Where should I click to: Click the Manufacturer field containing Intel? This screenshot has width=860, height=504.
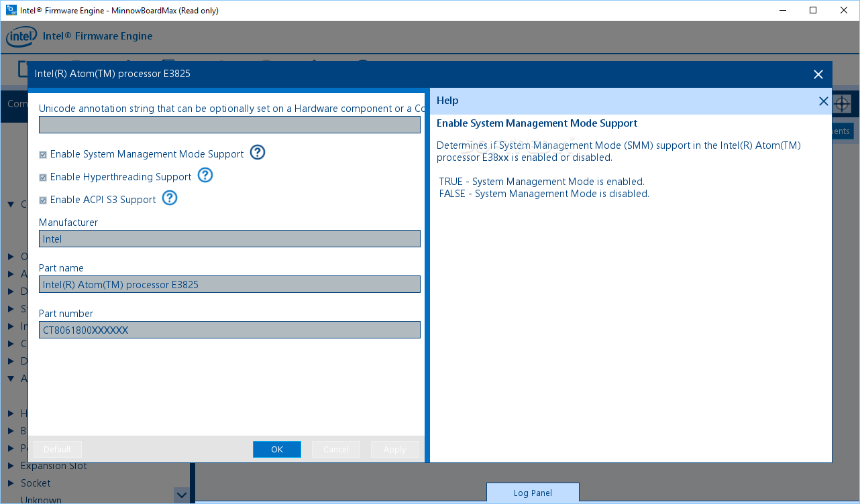point(229,239)
